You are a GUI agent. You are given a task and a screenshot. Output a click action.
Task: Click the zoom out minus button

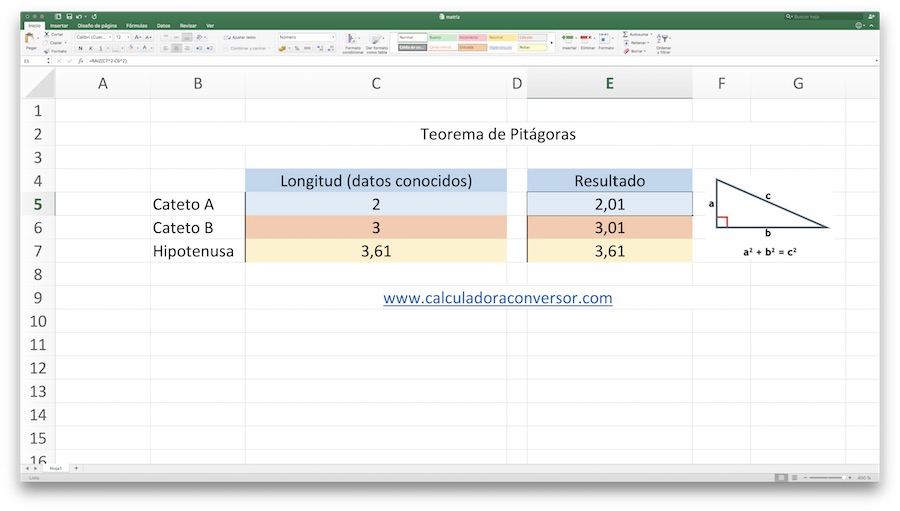click(805, 478)
